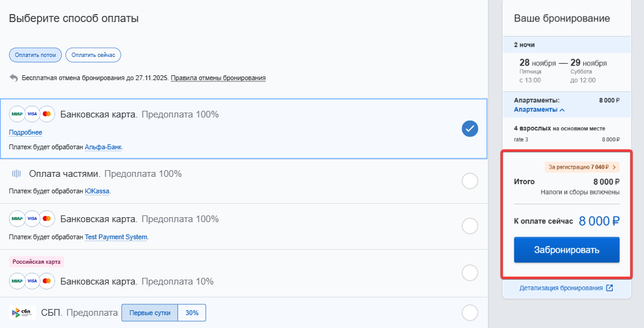Choose 30% prepayment option for СБП

(192, 313)
